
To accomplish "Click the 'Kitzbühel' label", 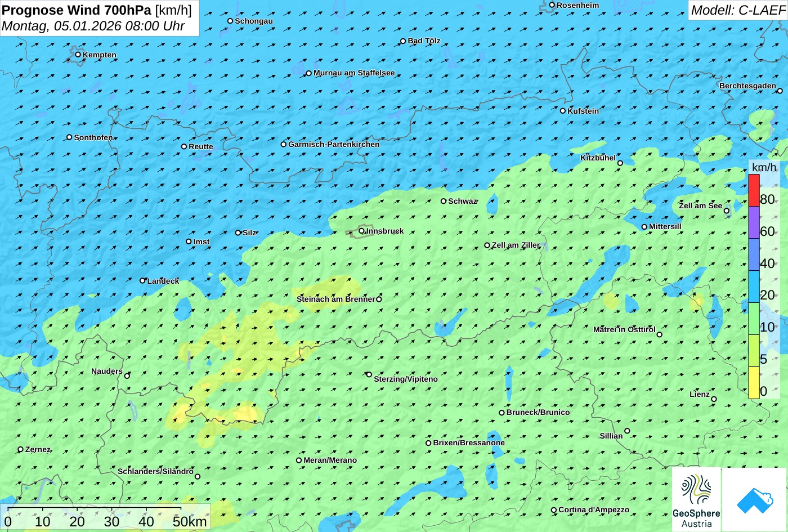I will click(x=598, y=158).
